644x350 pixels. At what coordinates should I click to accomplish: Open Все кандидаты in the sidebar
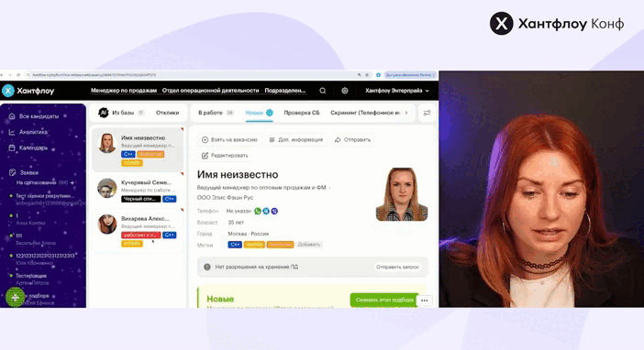coord(39,116)
